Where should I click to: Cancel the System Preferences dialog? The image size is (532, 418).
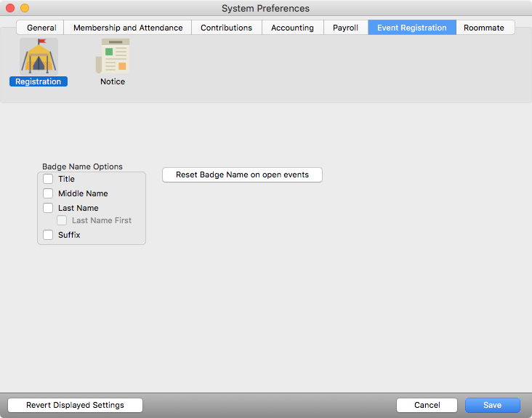(427, 405)
